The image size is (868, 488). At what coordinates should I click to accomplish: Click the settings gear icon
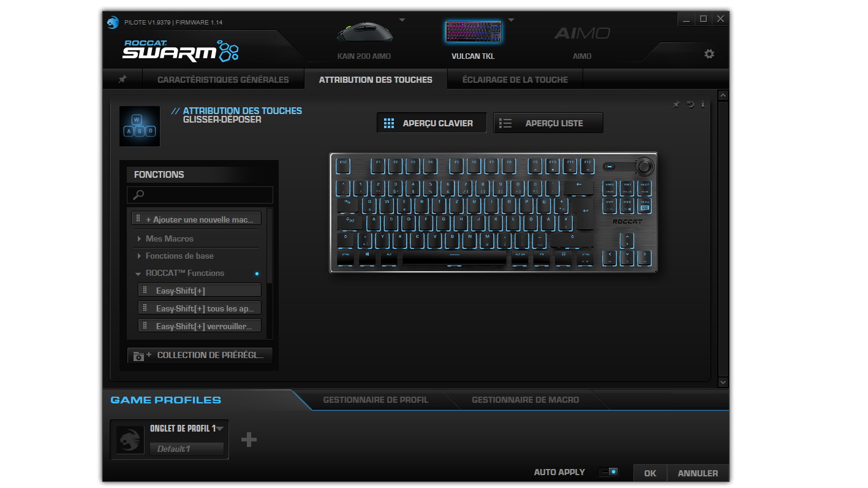(x=709, y=54)
